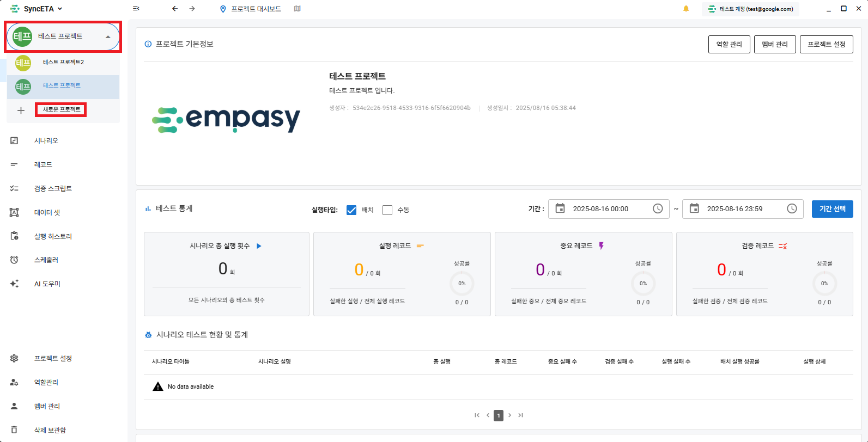This screenshot has height=442, width=868.
Task: Uncheck the 배치 checkbox
Action: (351, 210)
